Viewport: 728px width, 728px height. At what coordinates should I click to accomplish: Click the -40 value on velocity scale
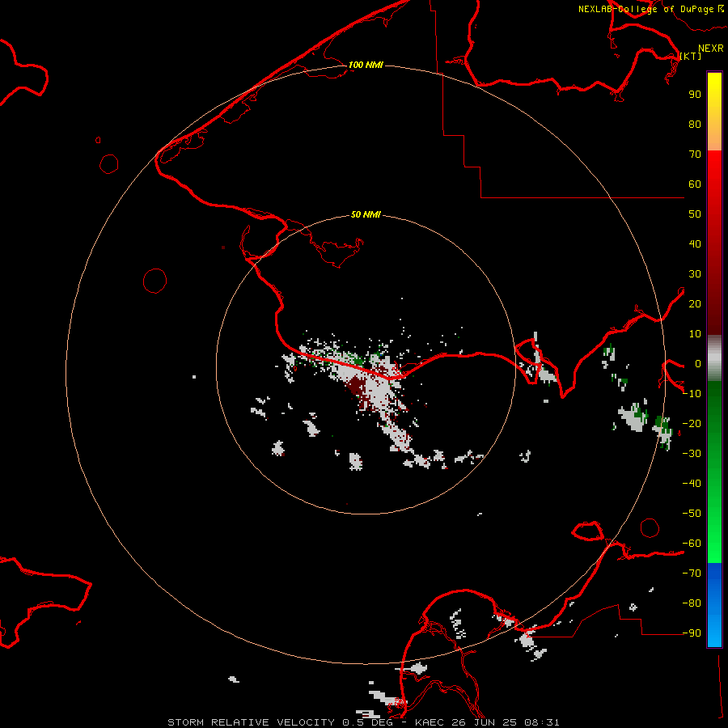(692, 484)
